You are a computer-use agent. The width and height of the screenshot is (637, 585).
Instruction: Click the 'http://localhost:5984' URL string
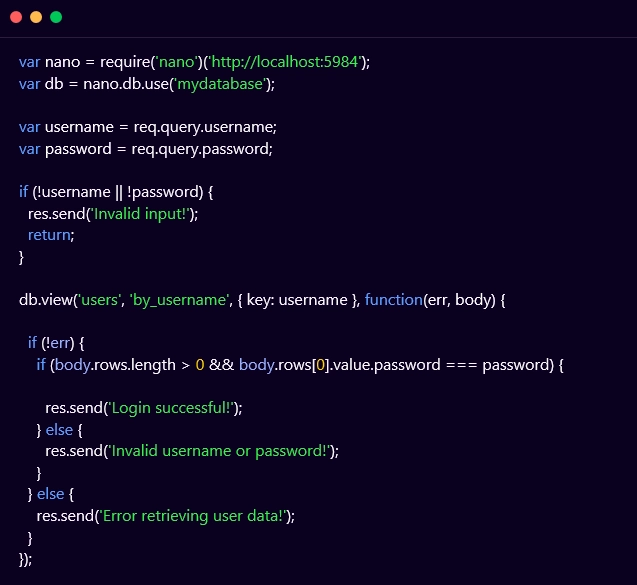[x=285, y=62]
